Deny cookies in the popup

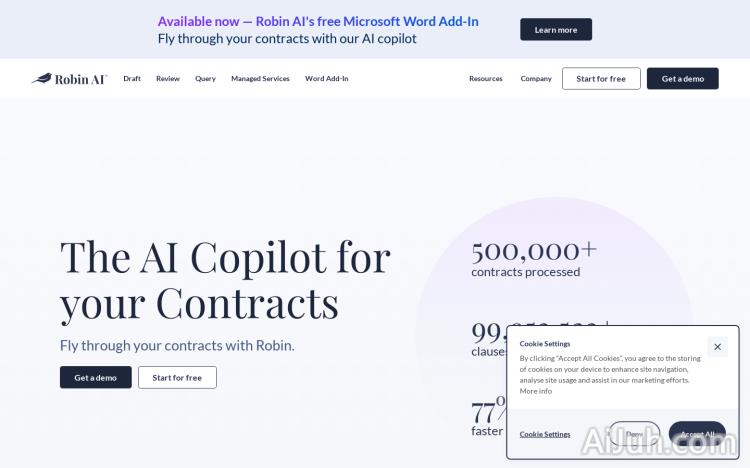pos(634,434)
